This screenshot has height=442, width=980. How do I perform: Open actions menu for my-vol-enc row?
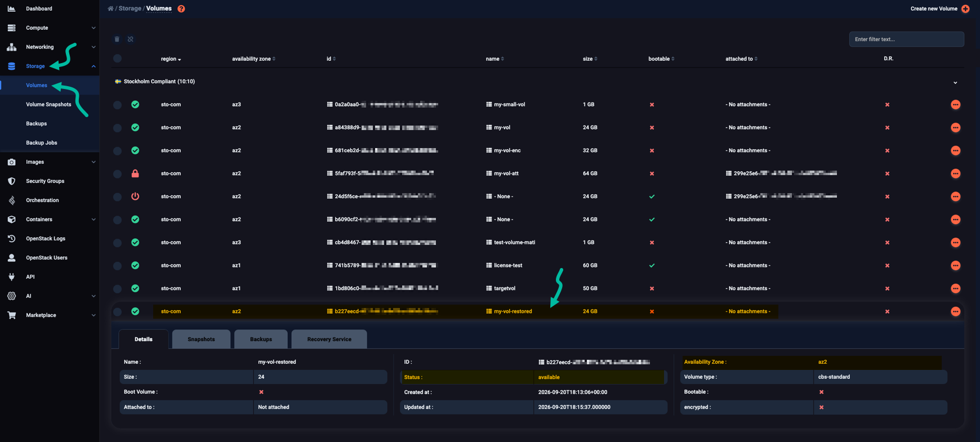tap(955, 150)
